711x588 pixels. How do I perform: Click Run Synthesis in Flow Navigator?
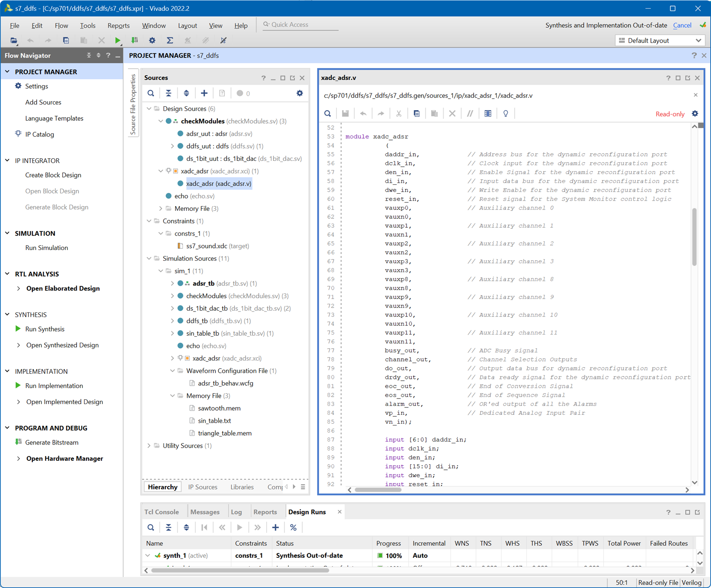tap(45, 329)
